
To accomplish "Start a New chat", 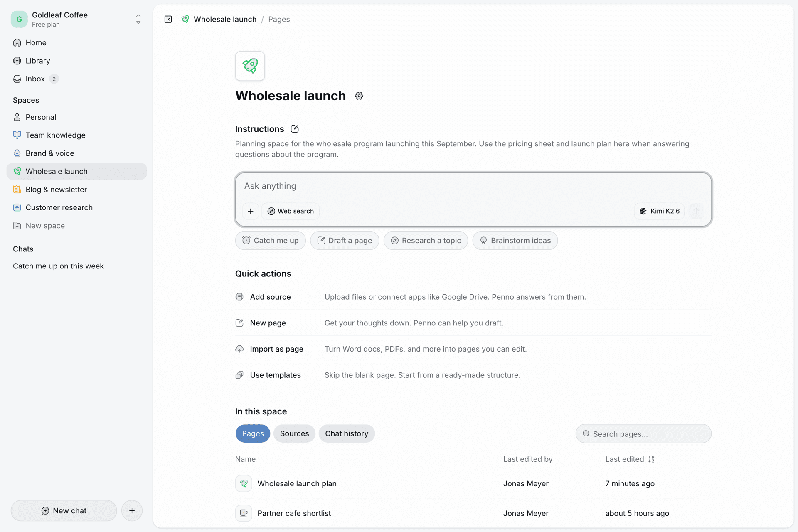I will point(64,511).
